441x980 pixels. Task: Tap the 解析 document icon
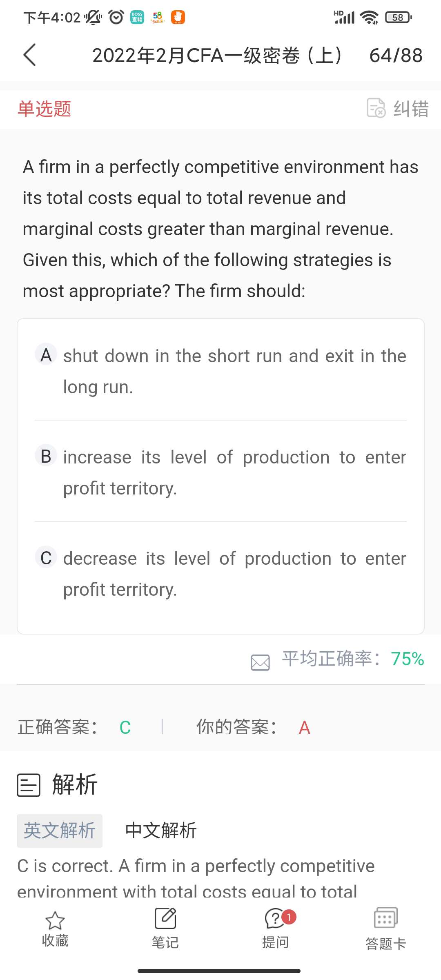click(29, 785)
